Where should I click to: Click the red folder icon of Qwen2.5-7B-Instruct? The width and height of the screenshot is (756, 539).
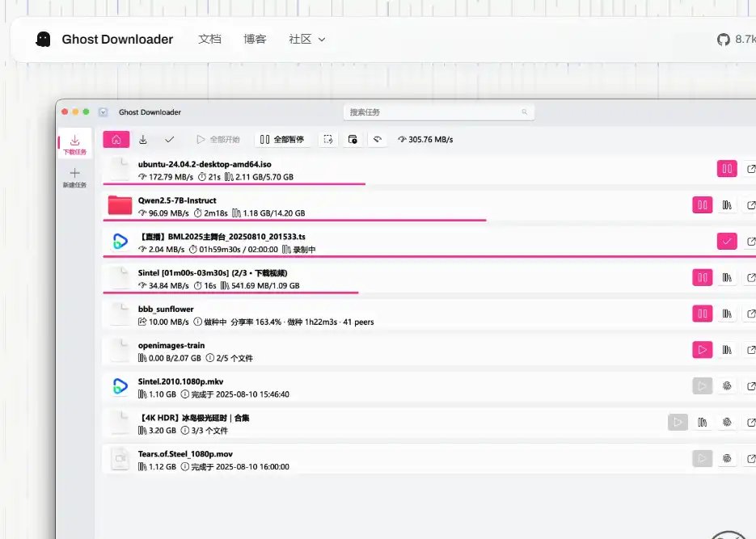coord(120,205)
